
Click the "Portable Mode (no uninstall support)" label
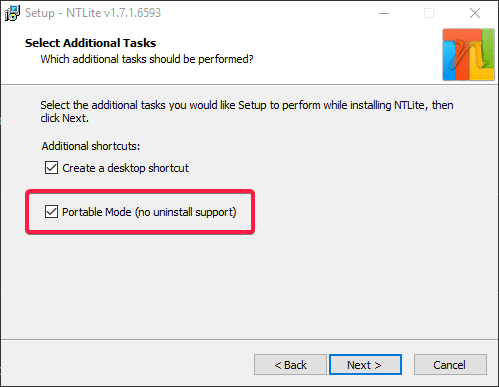[149, 212]
